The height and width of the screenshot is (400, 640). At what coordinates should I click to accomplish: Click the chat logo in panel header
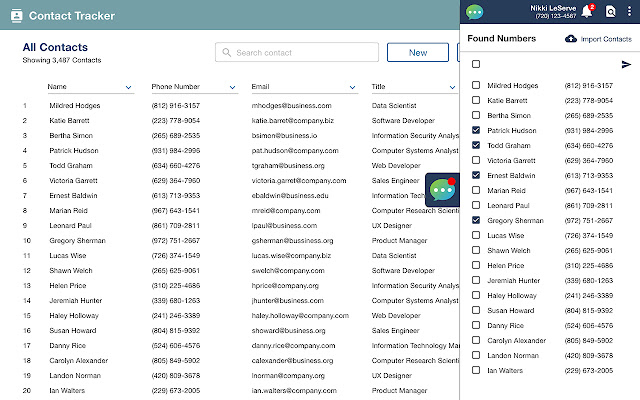[474, 12]
